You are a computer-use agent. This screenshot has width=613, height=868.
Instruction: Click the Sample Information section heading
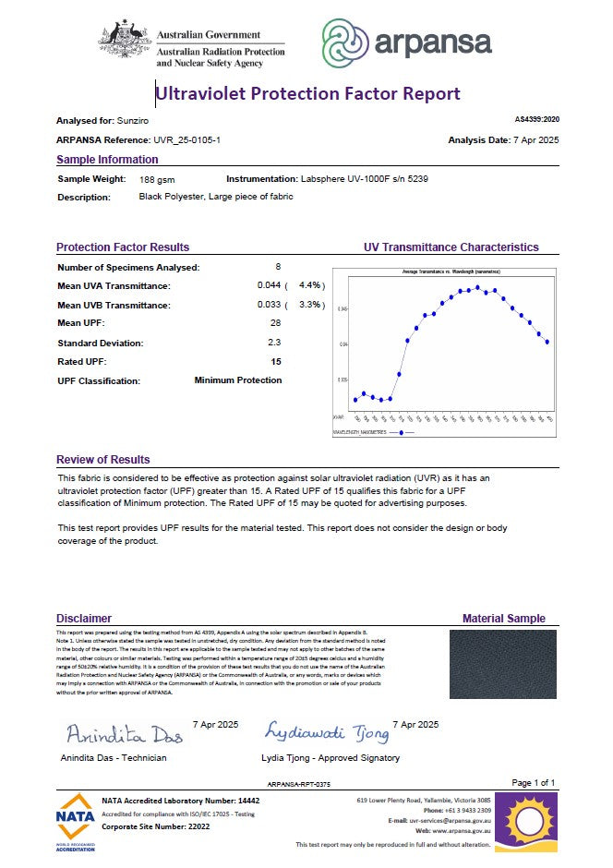107,159
